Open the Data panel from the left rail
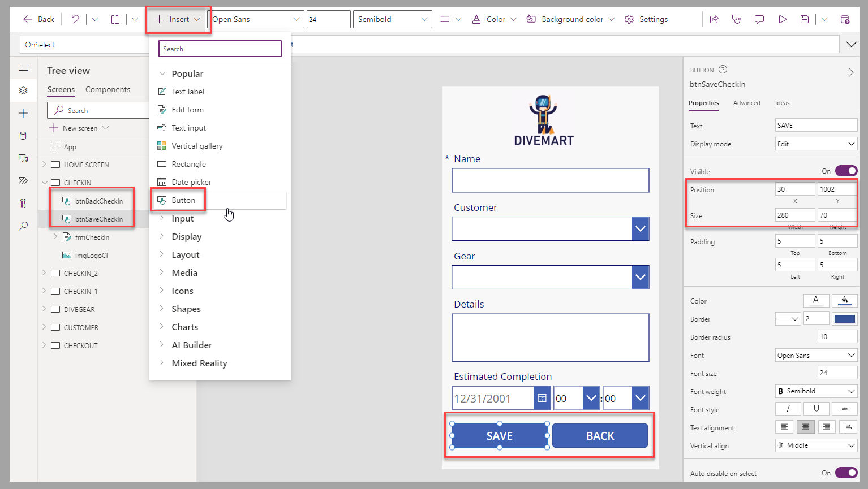 coord(23,135)
